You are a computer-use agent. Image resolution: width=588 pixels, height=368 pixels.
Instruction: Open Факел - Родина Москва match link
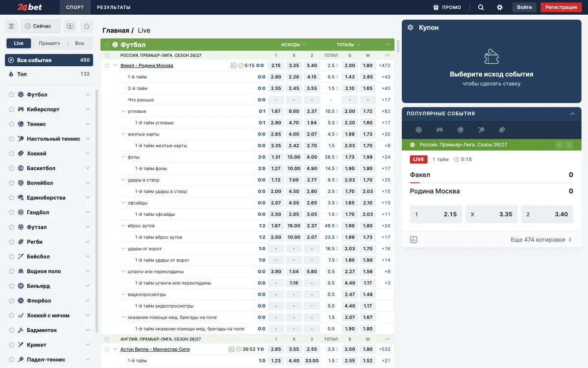(147, 65)
